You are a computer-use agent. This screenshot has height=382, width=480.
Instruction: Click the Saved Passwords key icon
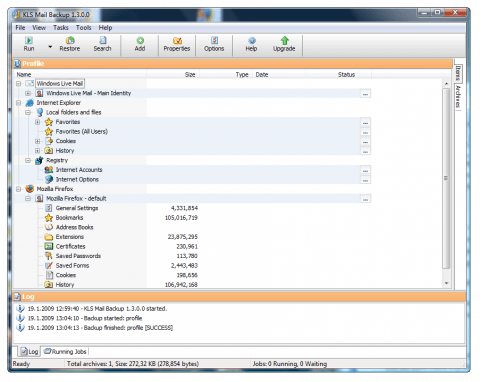[x=49, y=256]
